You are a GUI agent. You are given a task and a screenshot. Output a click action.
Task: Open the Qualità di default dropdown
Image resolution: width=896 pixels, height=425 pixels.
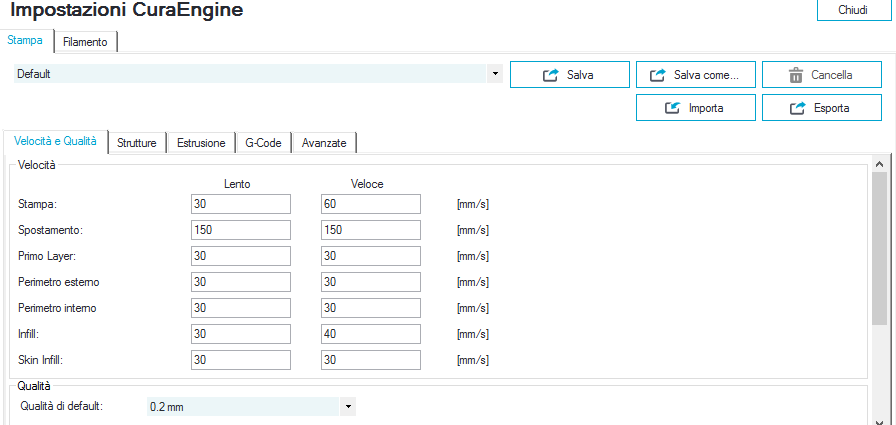(x=348, y=407)
